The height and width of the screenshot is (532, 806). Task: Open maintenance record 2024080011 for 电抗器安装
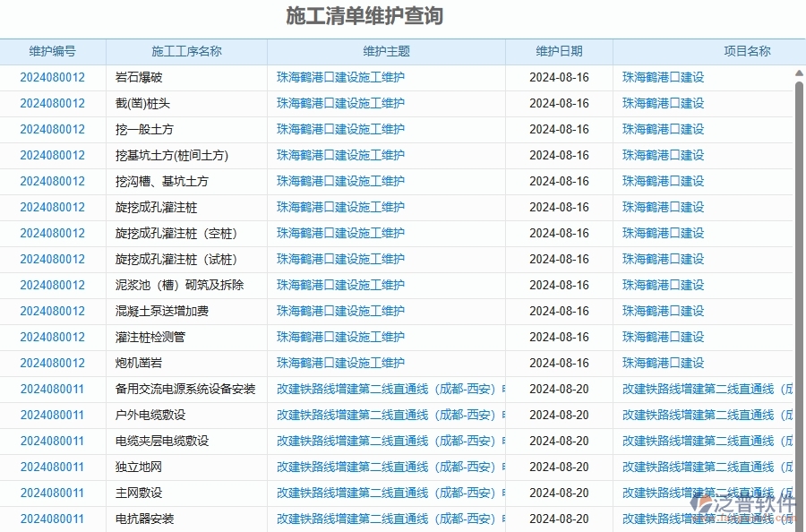pyautogui.click(x=51, y=519)
